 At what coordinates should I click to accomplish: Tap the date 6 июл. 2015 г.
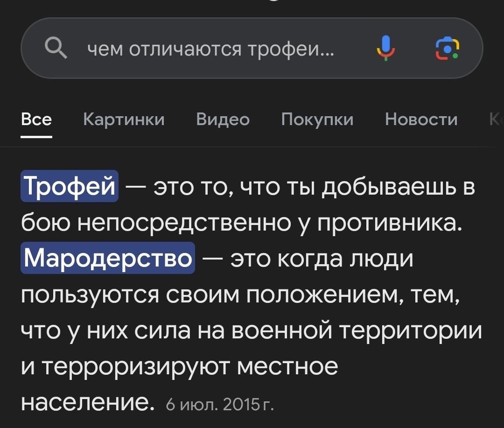coord(220,402)
